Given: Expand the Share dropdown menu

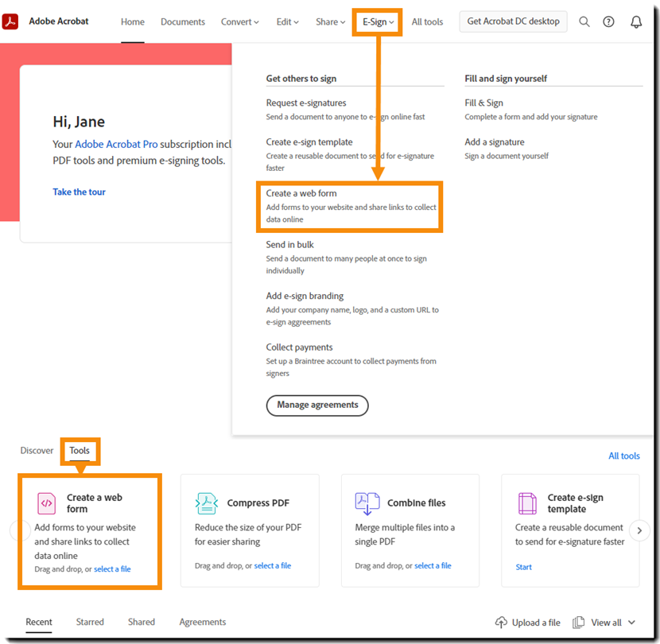Looking at the screenshot, I should (x=331, y=22).
